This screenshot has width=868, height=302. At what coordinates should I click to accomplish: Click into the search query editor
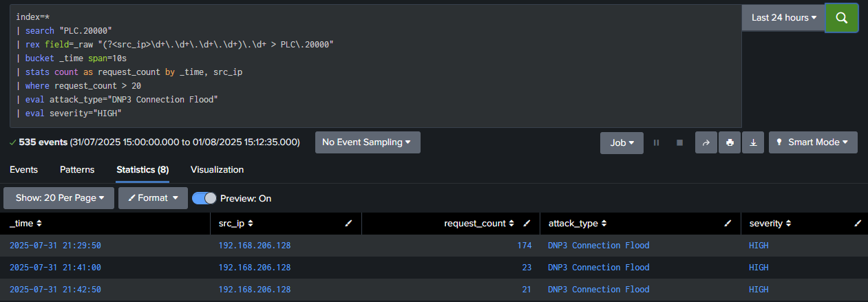375,65
